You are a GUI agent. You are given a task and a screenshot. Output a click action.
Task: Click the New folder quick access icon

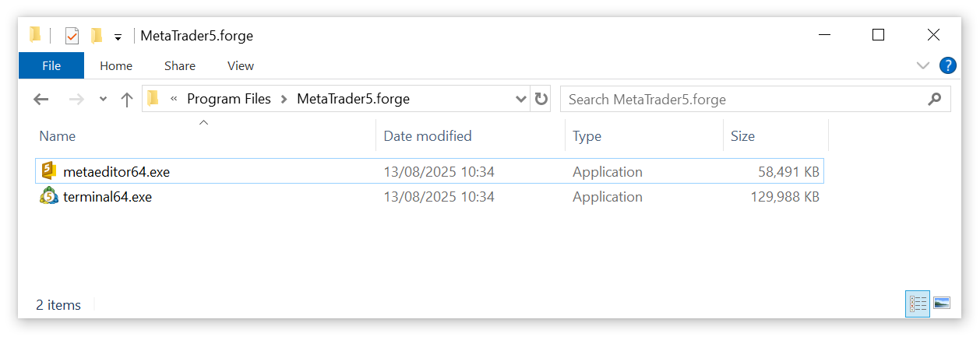point(97,35)
